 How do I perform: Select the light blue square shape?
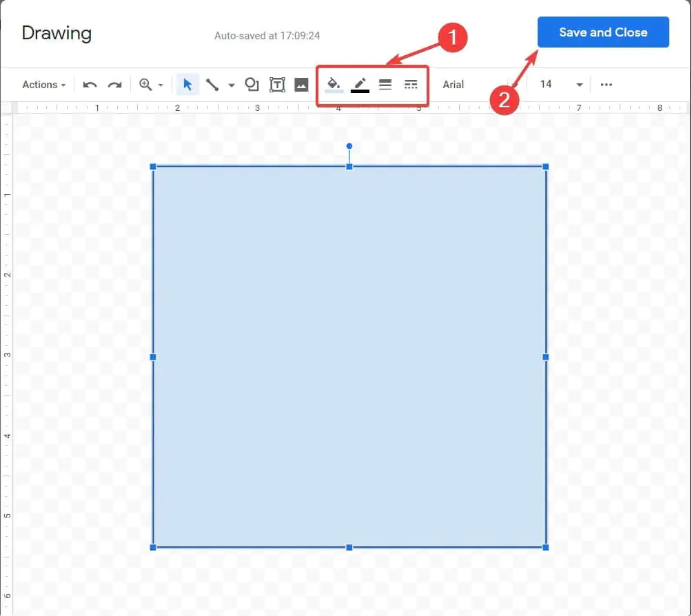[349, 357]
